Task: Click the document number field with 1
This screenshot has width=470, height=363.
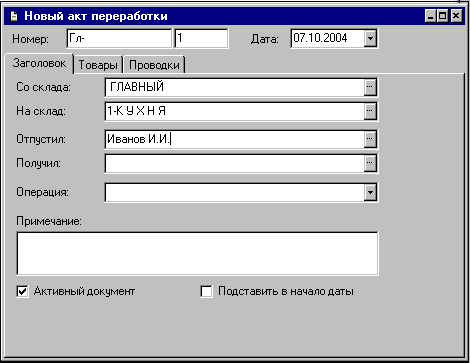Action: click(x=201, y=38)
